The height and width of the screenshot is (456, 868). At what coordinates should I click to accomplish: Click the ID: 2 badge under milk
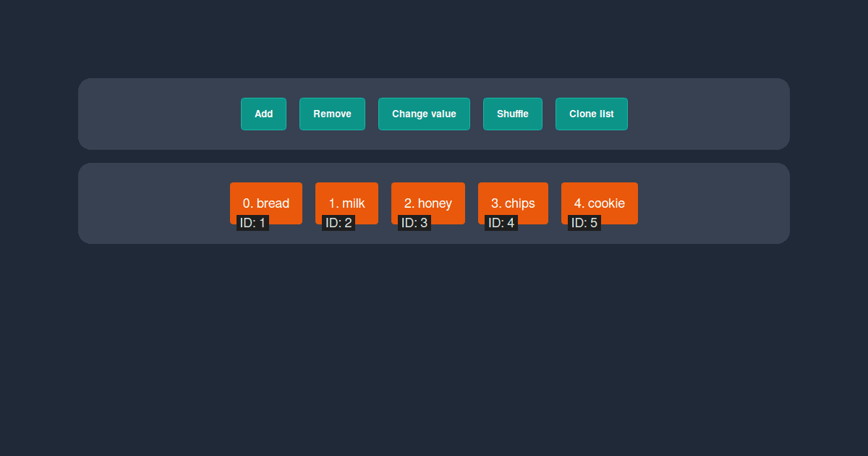(337, 223)
